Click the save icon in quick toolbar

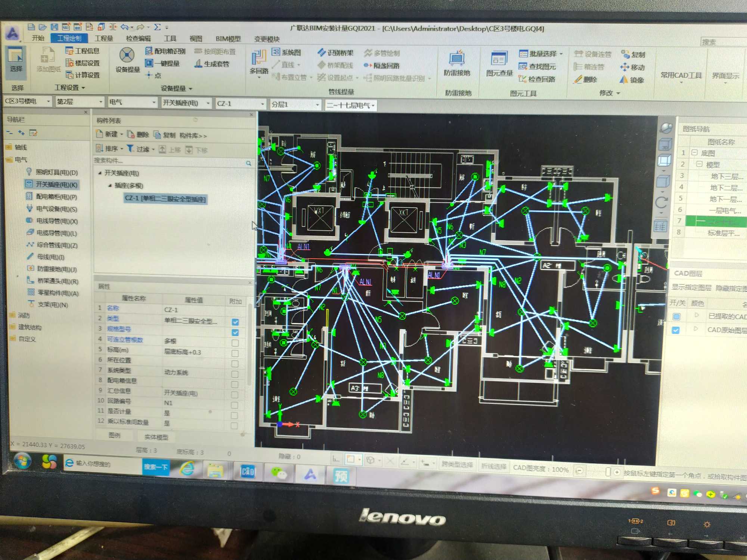pos(54,27)
